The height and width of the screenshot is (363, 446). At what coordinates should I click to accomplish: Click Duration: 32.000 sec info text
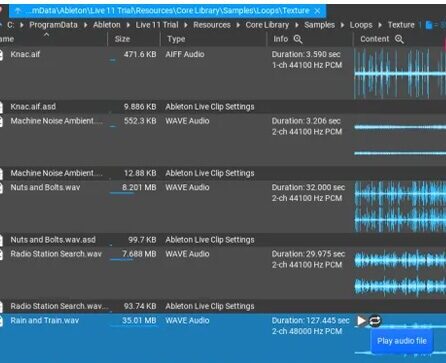pos(308,187)
